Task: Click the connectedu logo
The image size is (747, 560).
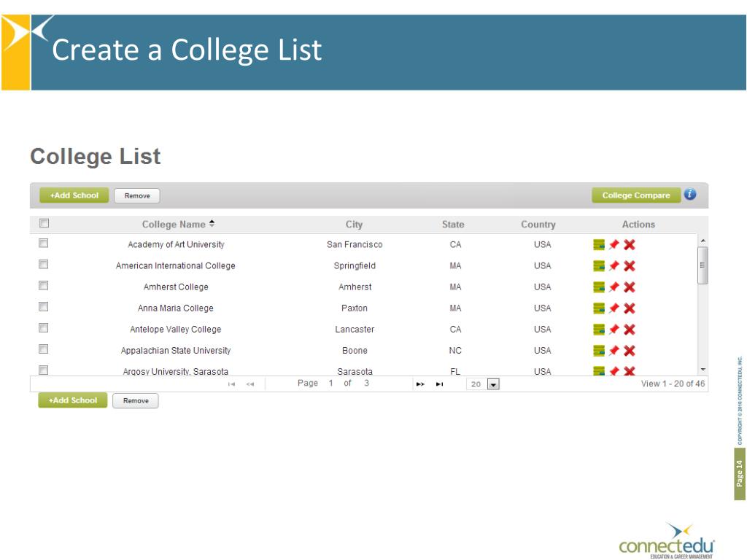Action: (667, 541)
